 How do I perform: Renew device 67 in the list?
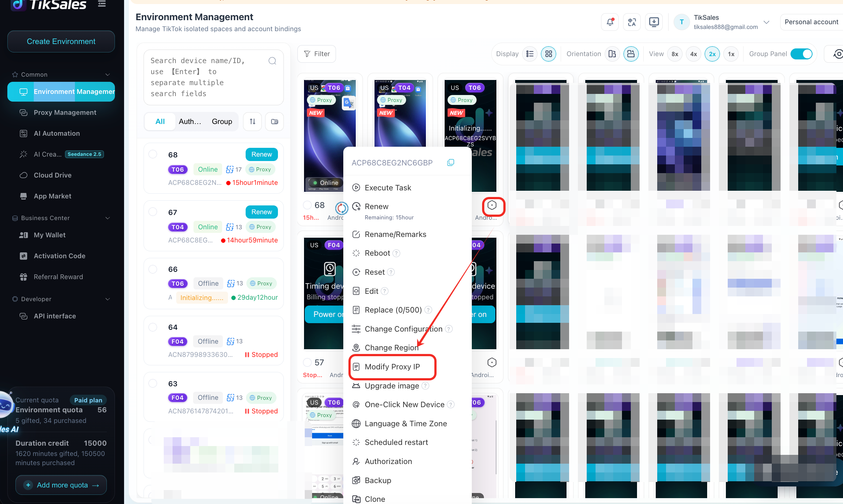point(261,212)
